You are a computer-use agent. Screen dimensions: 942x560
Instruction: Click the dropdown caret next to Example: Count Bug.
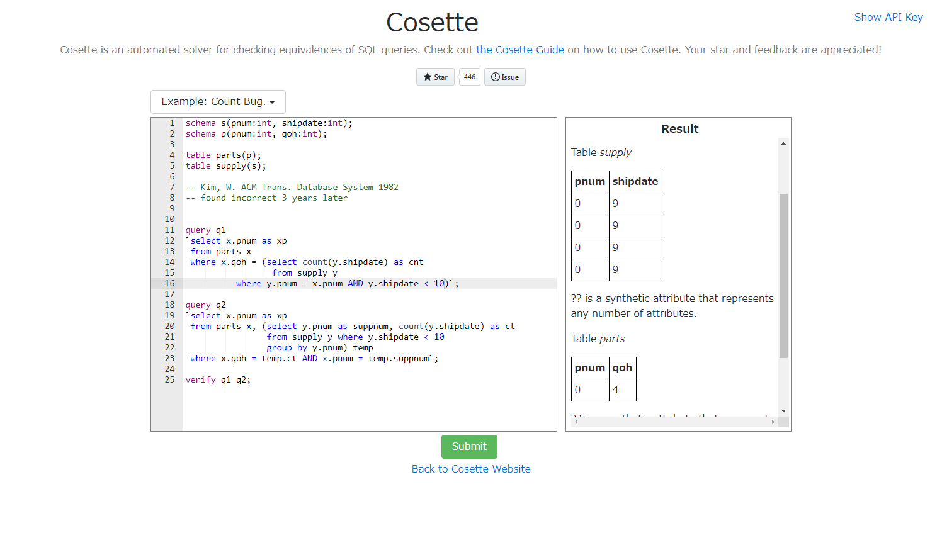tap(273, 101)
